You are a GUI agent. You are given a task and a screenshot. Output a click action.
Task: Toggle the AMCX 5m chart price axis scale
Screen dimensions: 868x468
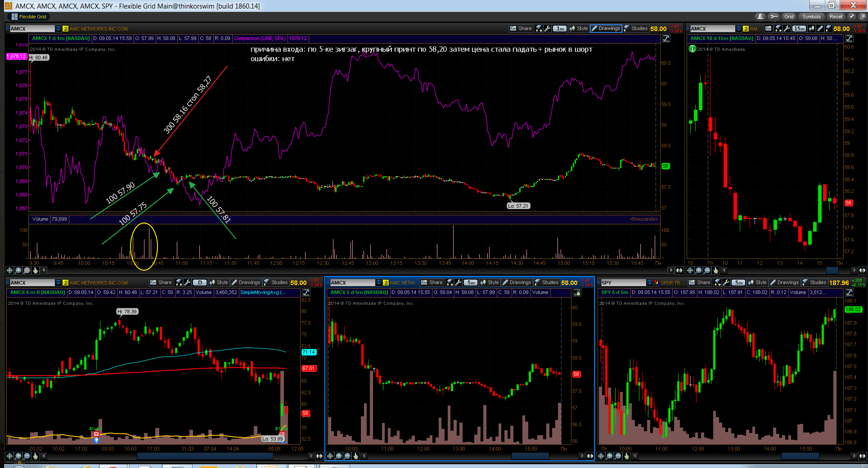coord(577,293)
